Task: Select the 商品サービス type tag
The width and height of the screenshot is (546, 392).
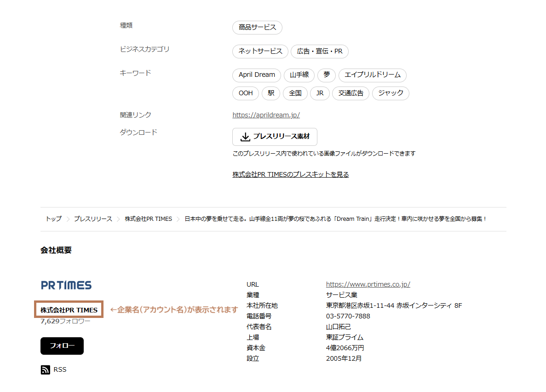Action: (x=257, y=28)
